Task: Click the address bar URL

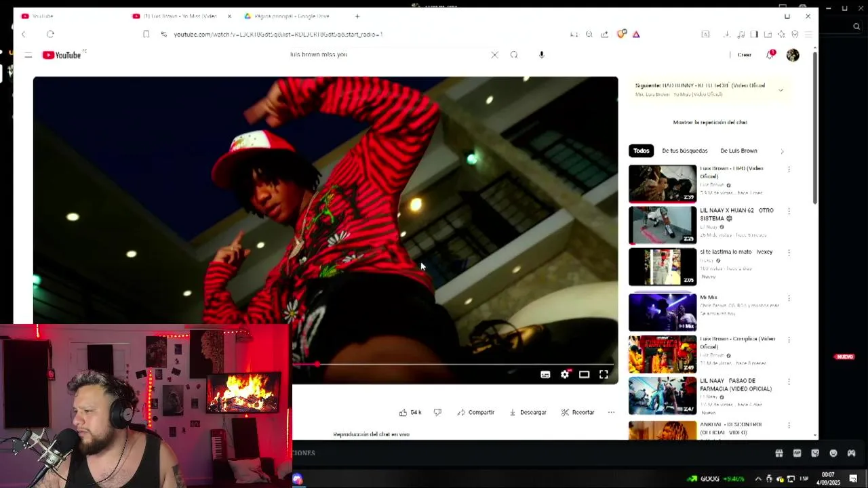Action: (278, 34)
